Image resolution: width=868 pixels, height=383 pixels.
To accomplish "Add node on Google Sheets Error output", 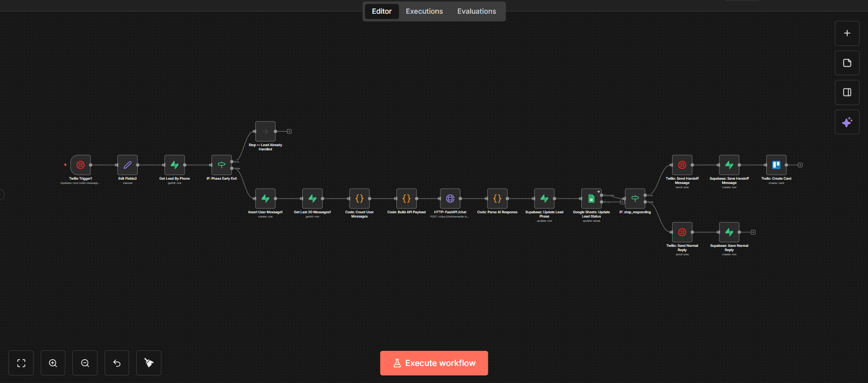I will [x=623, y=202].
